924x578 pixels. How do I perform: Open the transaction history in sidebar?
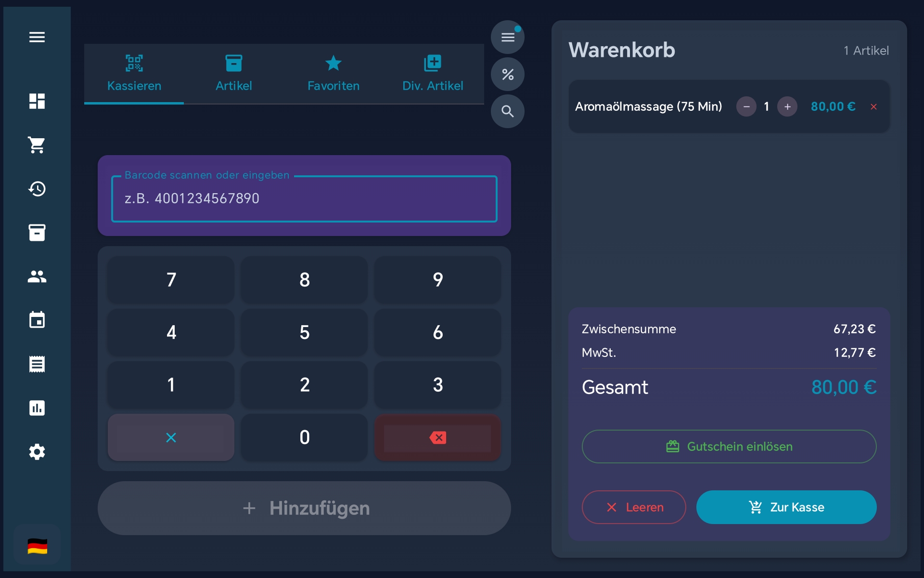37,189
